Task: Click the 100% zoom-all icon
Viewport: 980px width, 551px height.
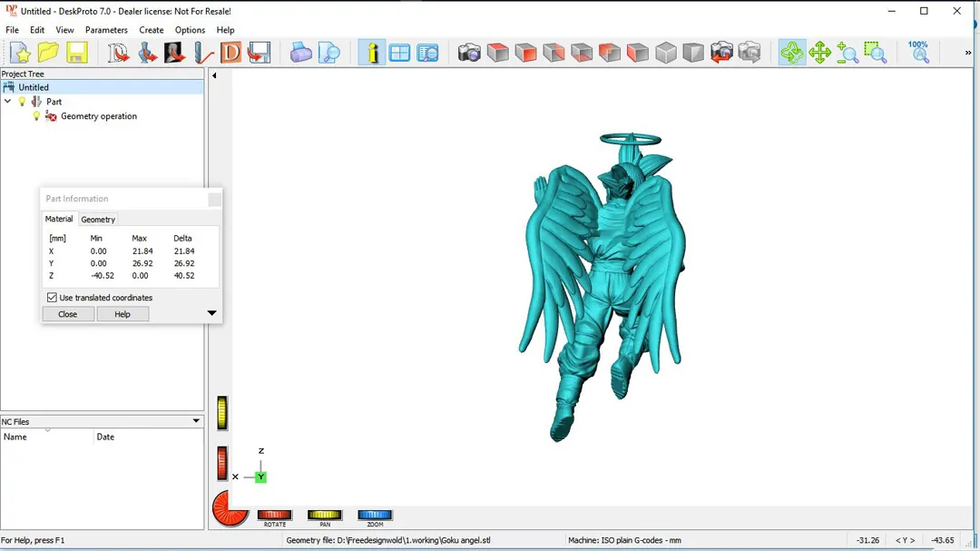Action: tap(918, 53)
